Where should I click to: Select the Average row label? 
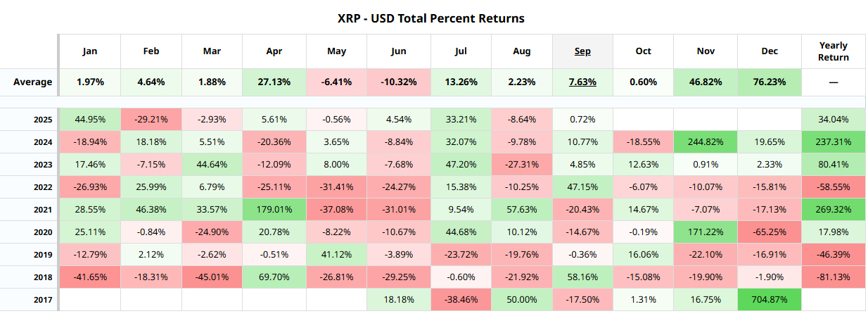[x=32, y=82]
